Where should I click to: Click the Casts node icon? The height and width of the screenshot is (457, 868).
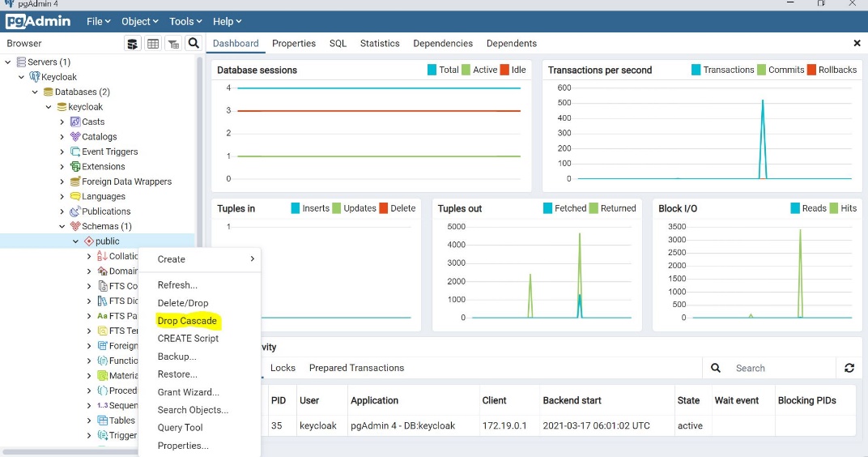click(75, 122)
